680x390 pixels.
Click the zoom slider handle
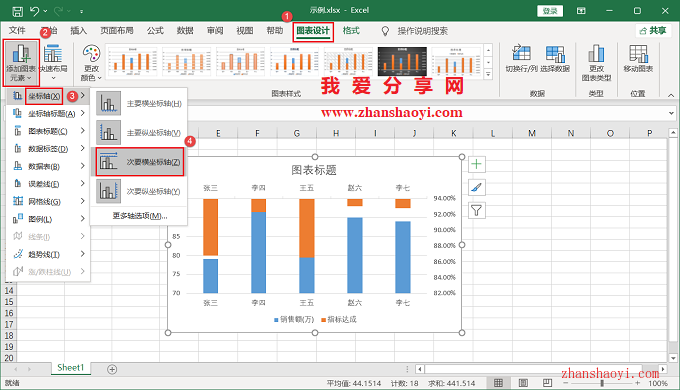602,383
